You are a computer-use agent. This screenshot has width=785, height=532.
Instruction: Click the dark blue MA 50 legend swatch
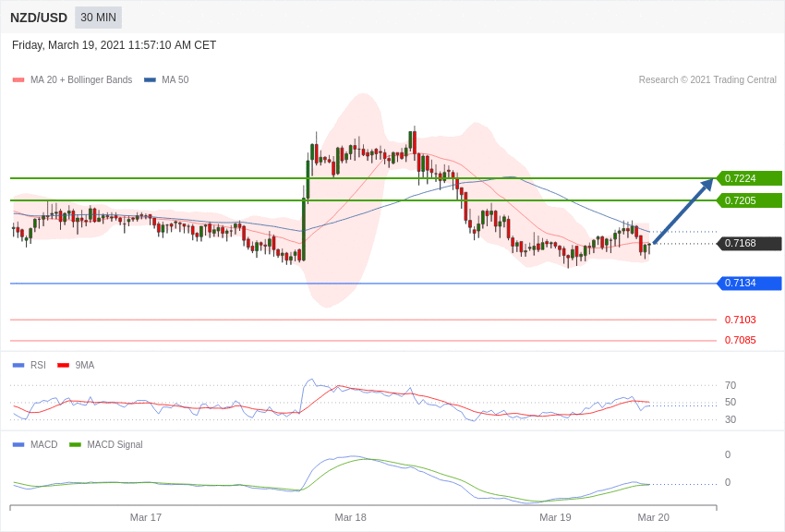pos(150,80)
